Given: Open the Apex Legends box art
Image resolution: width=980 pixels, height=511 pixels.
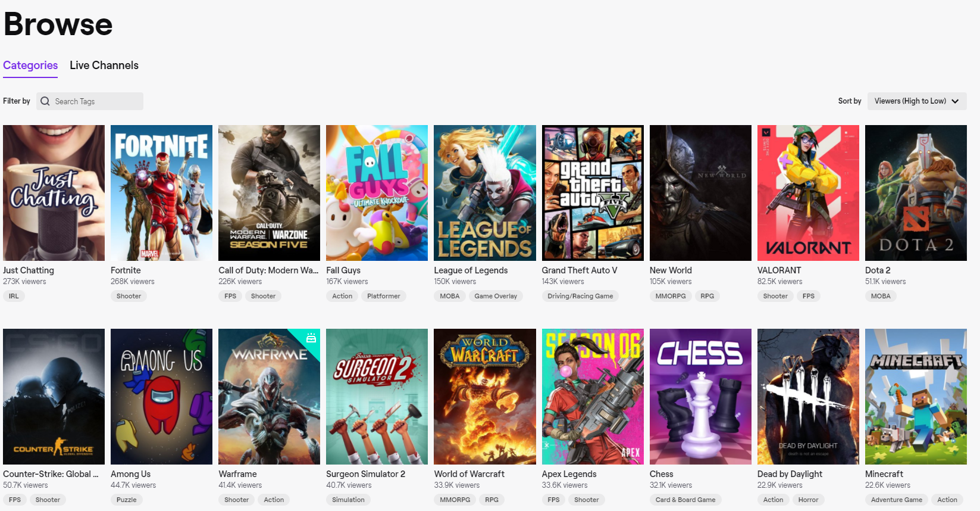Looking at the screenshot, I should point(593,397).
